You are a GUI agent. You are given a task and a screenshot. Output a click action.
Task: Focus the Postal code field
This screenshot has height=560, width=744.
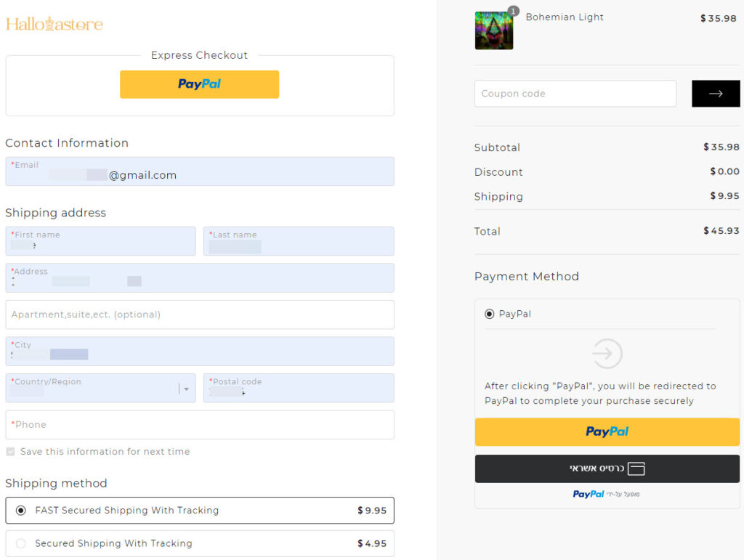click(x=299, y=388)
